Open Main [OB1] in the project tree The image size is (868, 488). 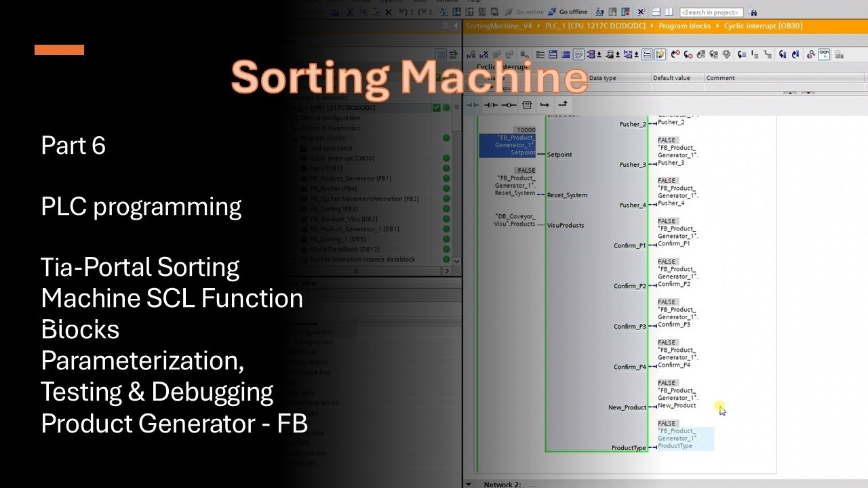pos(325,169)
